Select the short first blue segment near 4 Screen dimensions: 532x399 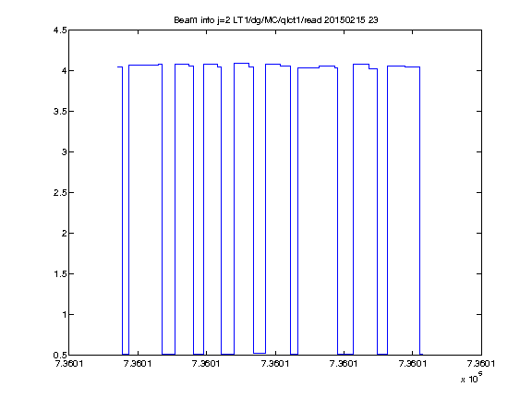tap(120, 67)
